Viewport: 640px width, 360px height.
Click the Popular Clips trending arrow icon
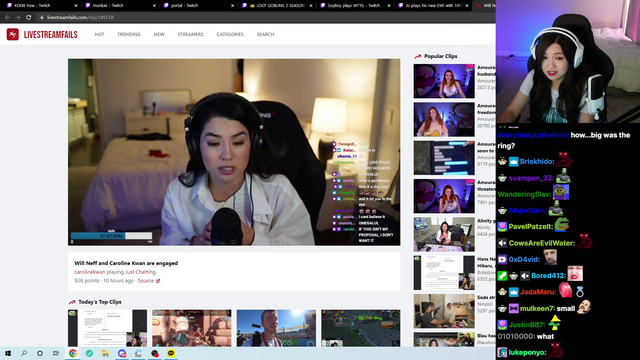click(x=418, y=56)
